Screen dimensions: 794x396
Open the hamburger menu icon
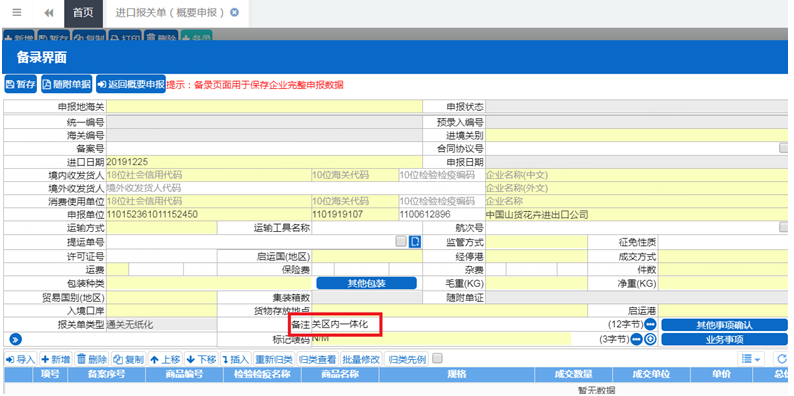click(17, 13)
